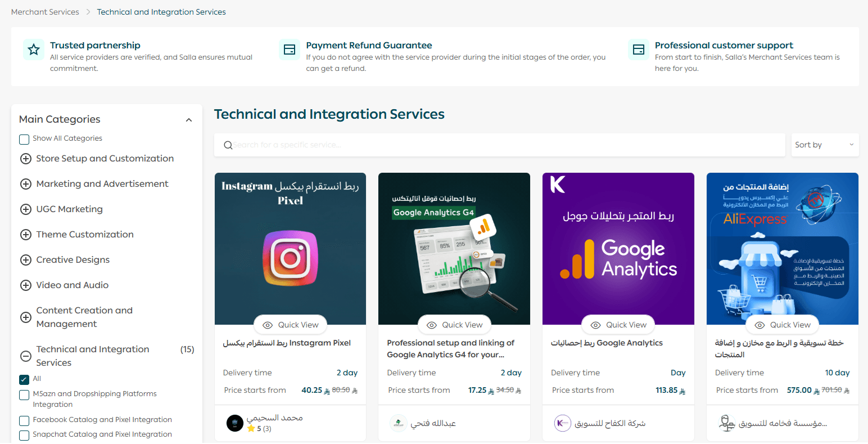868x444 pixels.
Task: Click the search magnifier icon
Action: [x=228, y=145]
